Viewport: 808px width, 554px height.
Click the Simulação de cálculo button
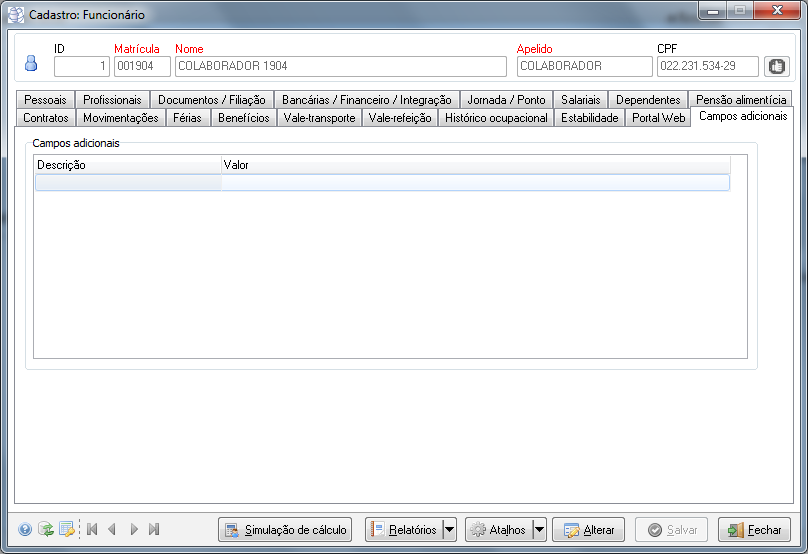click(285, 530)
